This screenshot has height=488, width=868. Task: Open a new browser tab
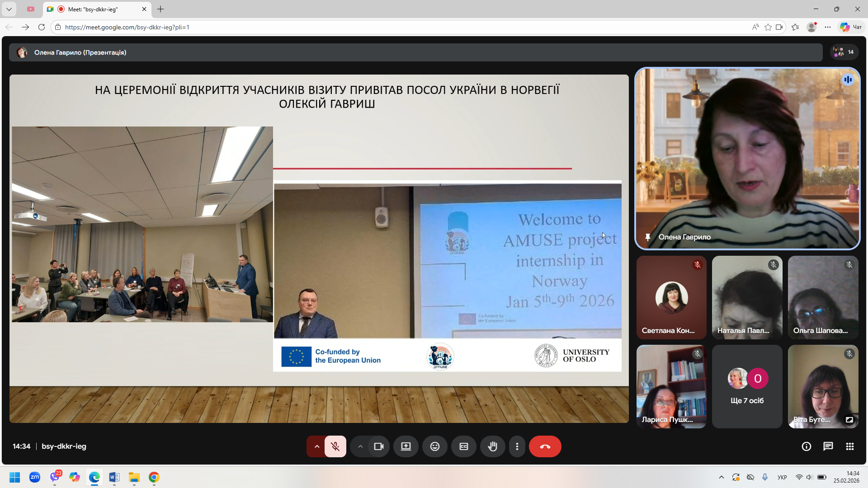(160, 9)
